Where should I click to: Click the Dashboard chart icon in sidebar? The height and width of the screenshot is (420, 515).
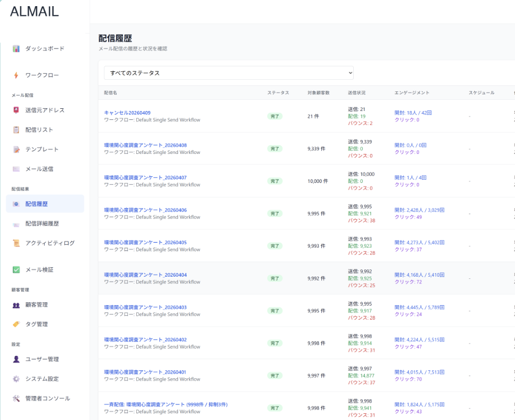point(16,49)
